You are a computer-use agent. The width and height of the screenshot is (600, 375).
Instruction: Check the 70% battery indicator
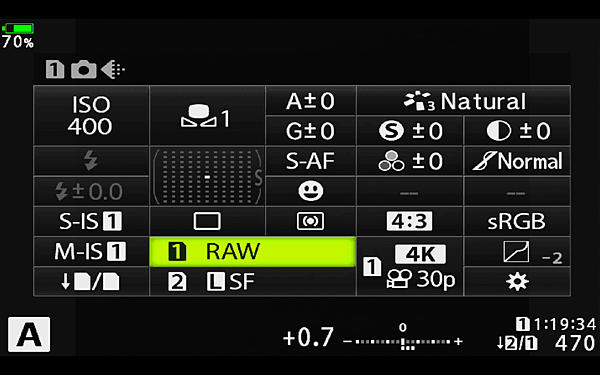tap(18, 36)
